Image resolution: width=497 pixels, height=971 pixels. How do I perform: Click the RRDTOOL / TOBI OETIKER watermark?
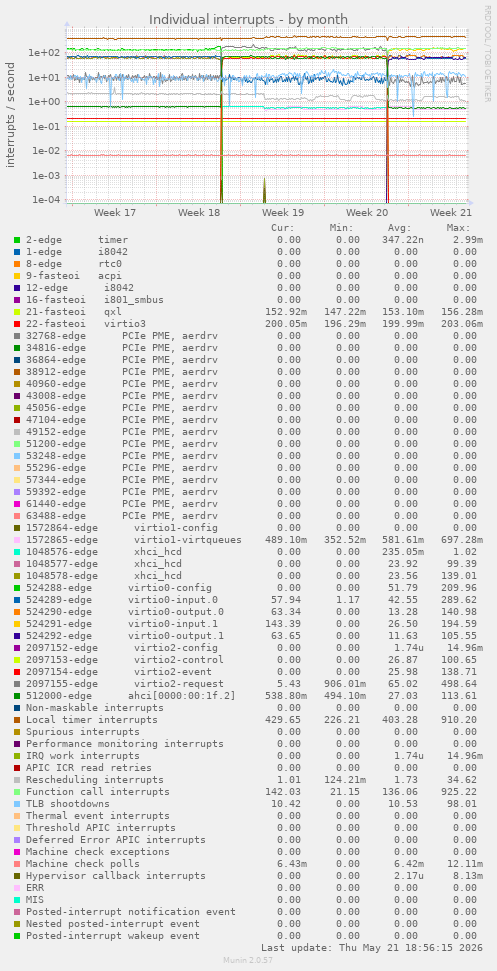tap(488, 55)
